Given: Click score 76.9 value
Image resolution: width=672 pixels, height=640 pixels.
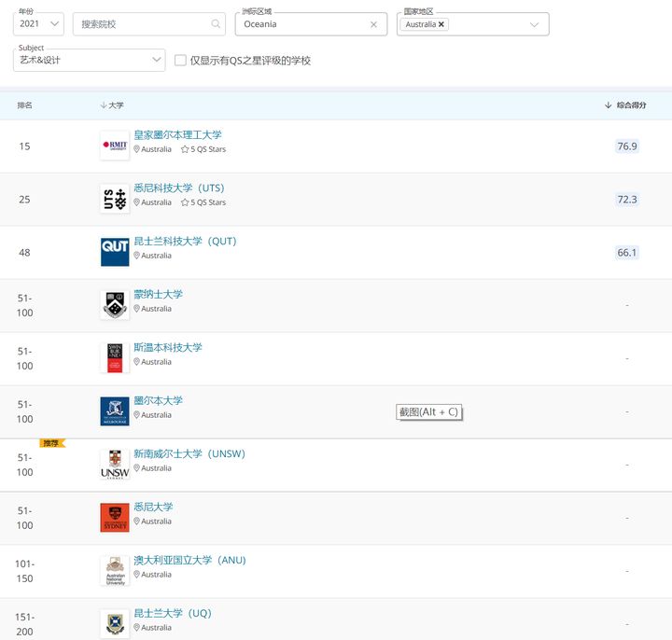Looking at the screenshot, I should [627, 146].
